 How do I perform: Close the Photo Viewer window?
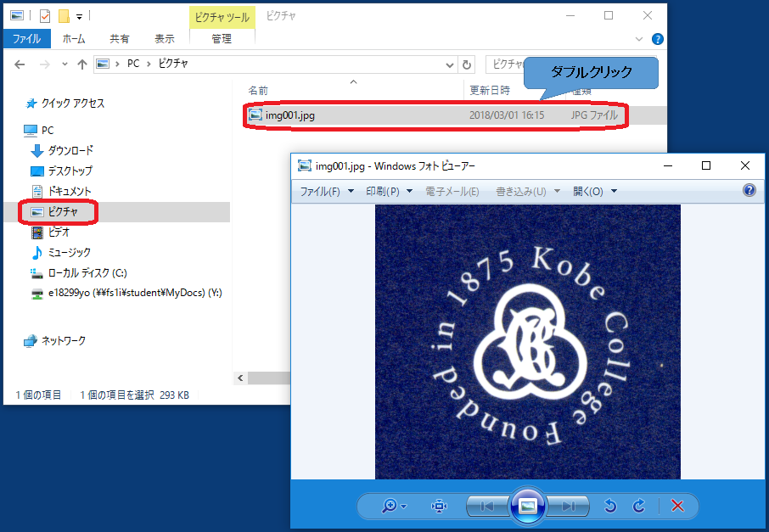[x=745, y=165]
